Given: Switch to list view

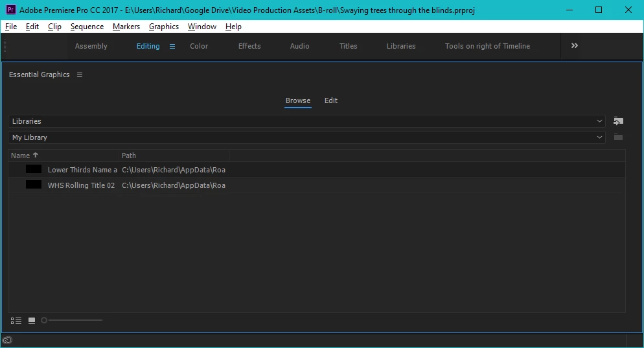Looking at the screenshot, I should pos(16,321).
